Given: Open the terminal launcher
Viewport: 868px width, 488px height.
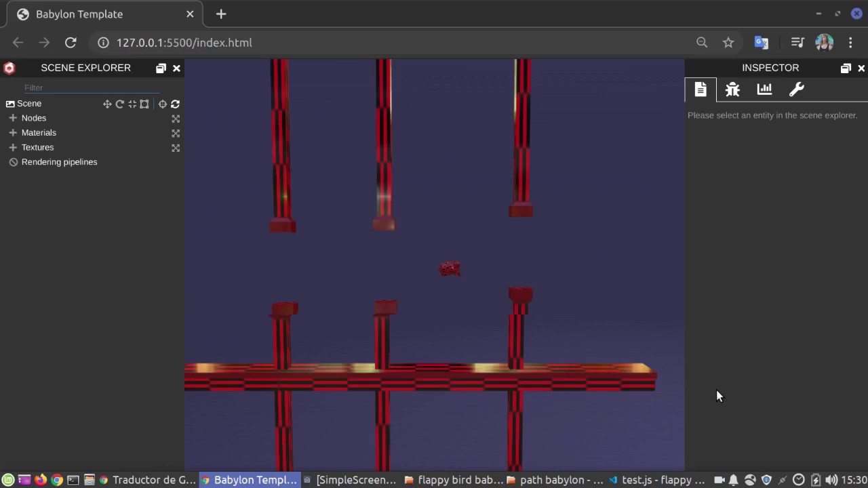Looking at the screenshot, I should coord(73,480).
